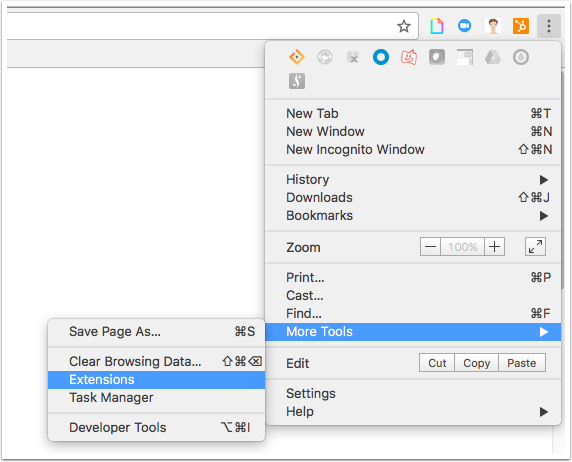The height and width of the screenshot is (462, 572).
Task: Click the bookmark star icon
Action: pos(403,26)
